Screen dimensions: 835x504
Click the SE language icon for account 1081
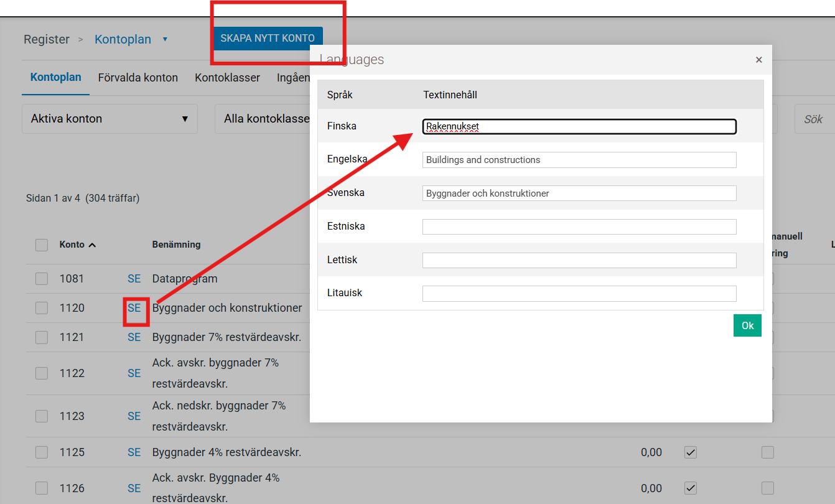134,279
